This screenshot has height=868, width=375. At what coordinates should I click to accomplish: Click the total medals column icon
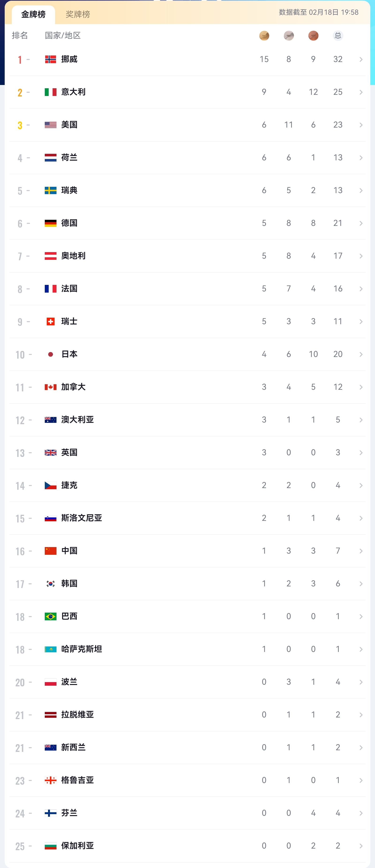tap(338, 36)
